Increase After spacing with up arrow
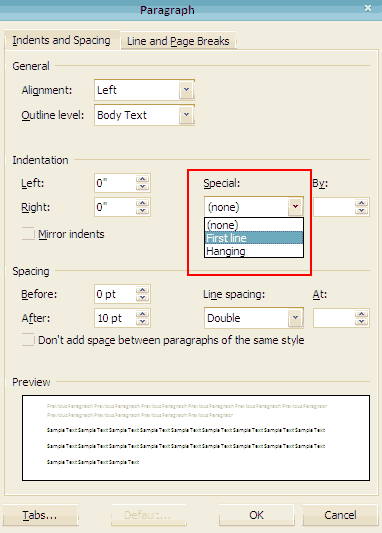The height and width of the screenshot is (533, 382). click(x=142, y=314)
